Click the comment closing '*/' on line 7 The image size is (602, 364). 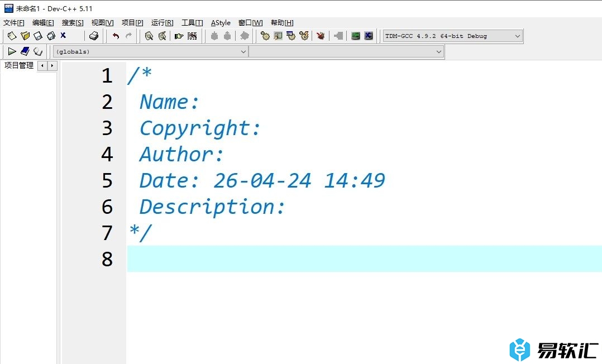(x=141, y=233)
